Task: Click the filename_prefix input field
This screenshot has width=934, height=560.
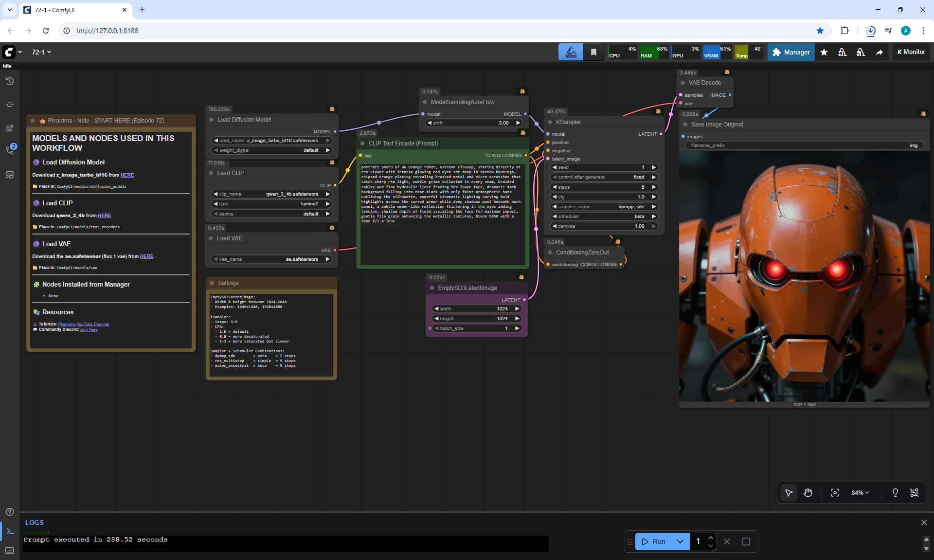Action: [x=804, y=145]
